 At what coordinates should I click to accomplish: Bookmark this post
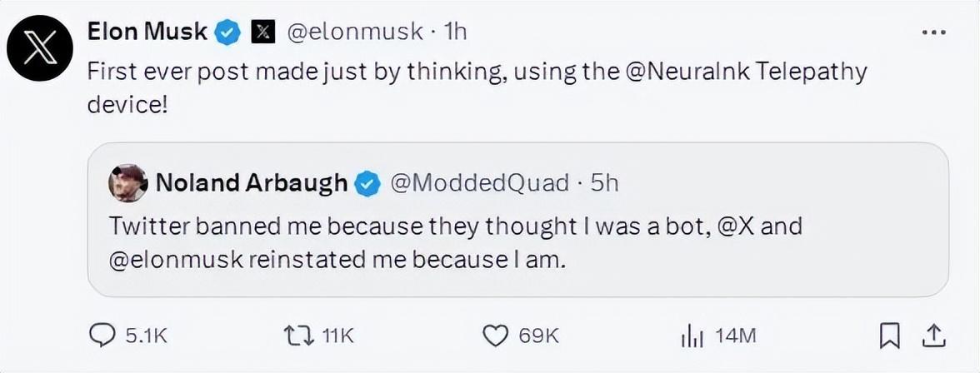click(x=889, y=335)
